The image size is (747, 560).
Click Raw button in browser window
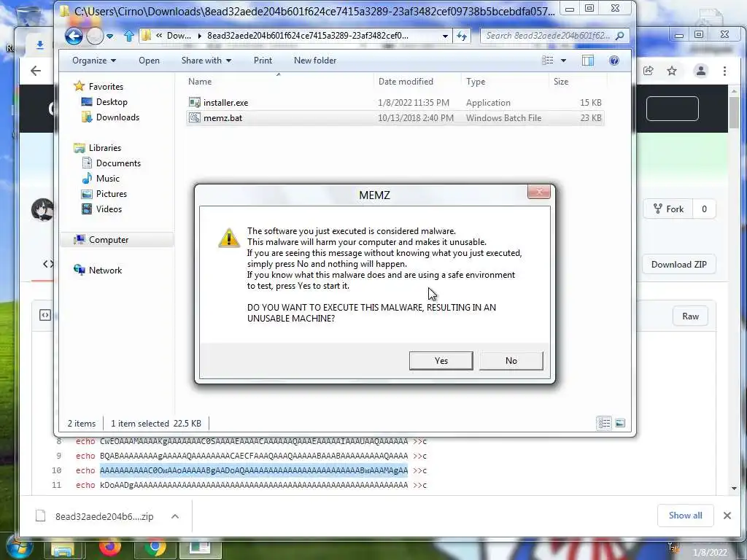pyautogui.click(x=690, y=316)
